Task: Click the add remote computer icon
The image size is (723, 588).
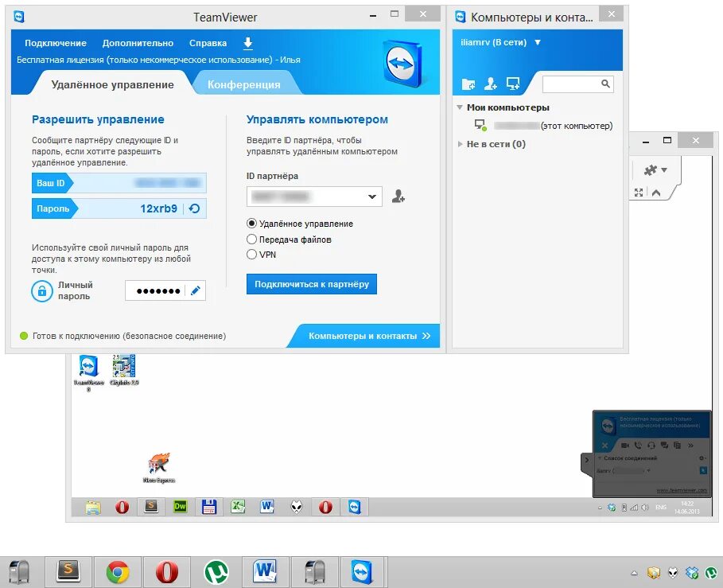Action: [513, 84]
